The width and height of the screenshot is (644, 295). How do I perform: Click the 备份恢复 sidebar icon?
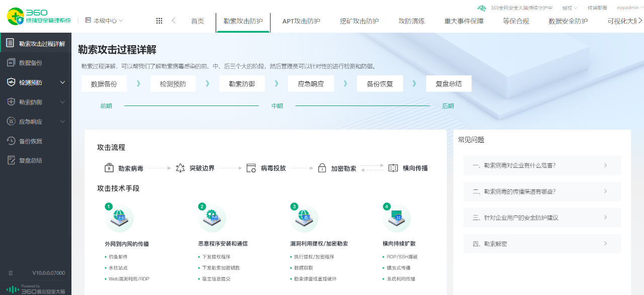click(11, 141)
